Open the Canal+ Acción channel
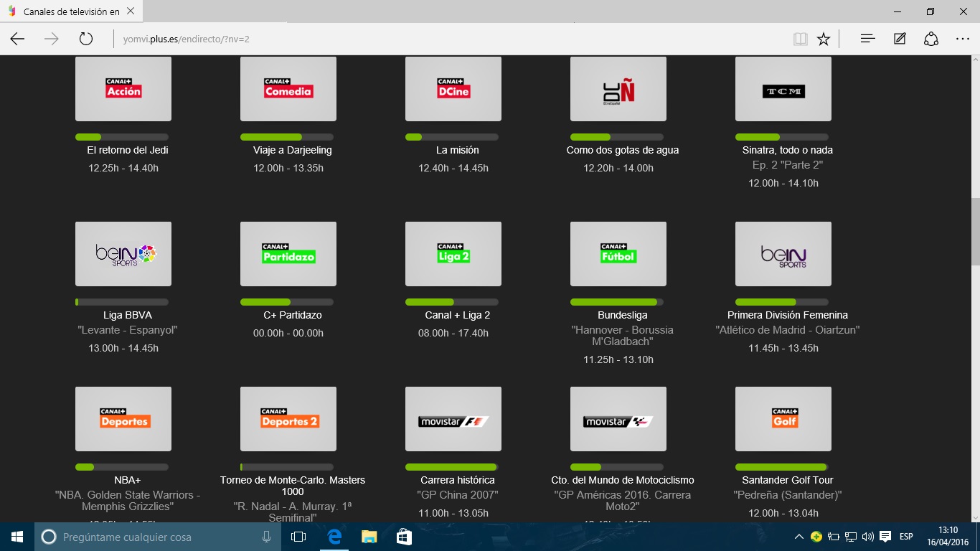Screen dimensions: 980x551 click(123, 89)
